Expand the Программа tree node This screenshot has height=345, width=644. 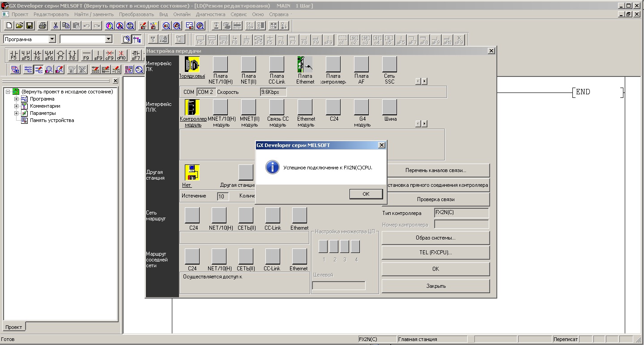coord(17,99)
